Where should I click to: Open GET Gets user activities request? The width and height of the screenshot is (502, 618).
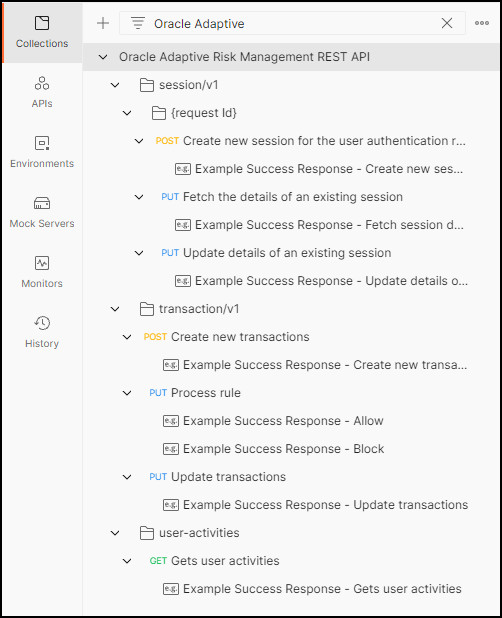[214, 561]
